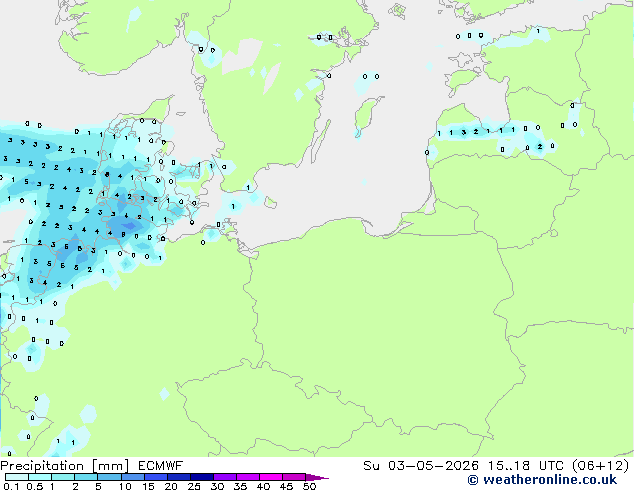
Task: Click the 1–2 mm legend color swatch
Action: tap(63, 477)
